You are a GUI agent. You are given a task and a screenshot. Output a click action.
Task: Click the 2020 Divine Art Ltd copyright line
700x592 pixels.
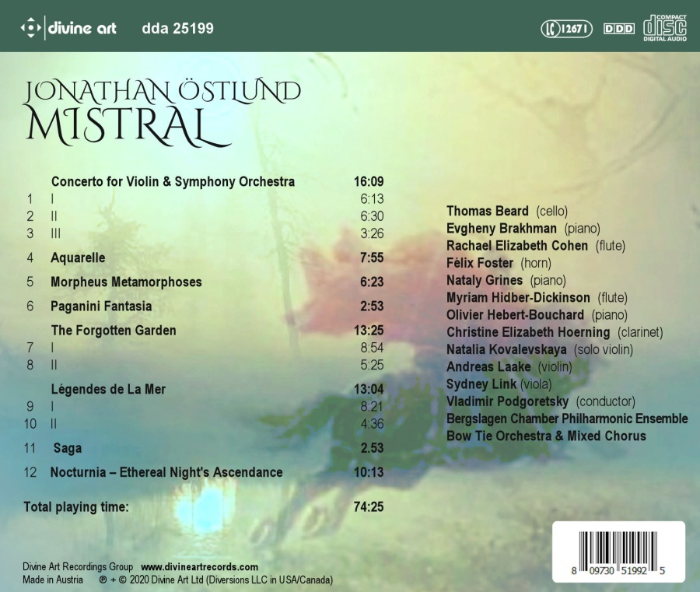tap(215, 580)
